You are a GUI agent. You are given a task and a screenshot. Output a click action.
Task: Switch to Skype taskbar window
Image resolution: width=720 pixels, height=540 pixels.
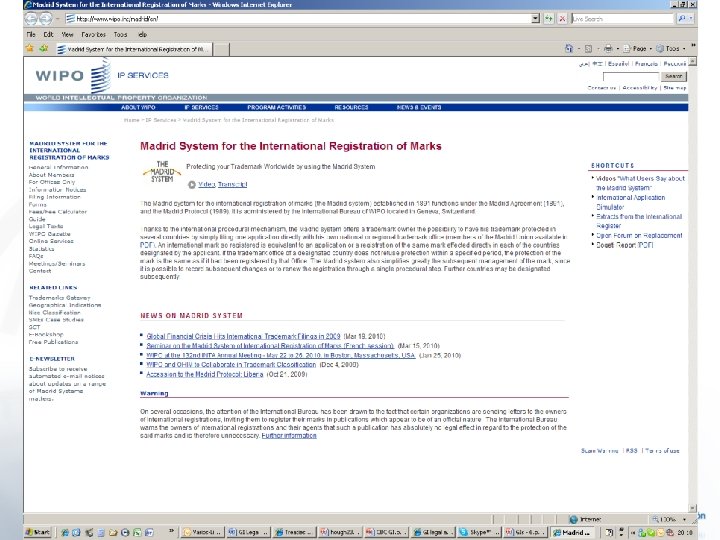[x=478, y=532]
